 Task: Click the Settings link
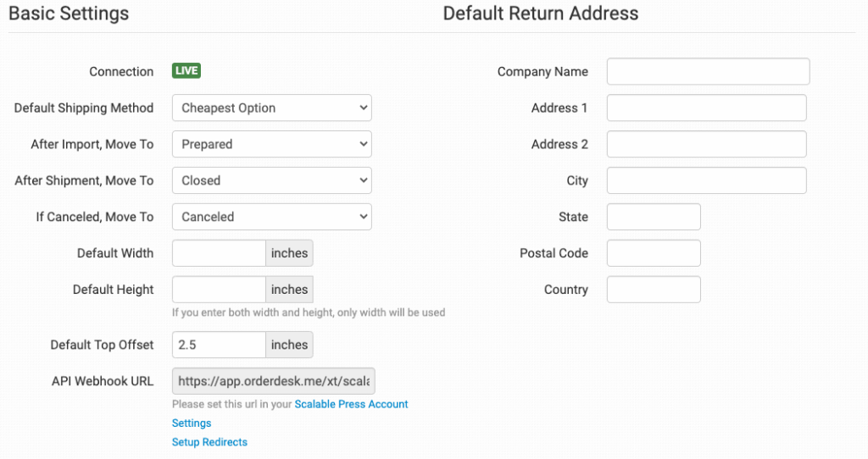192,423
